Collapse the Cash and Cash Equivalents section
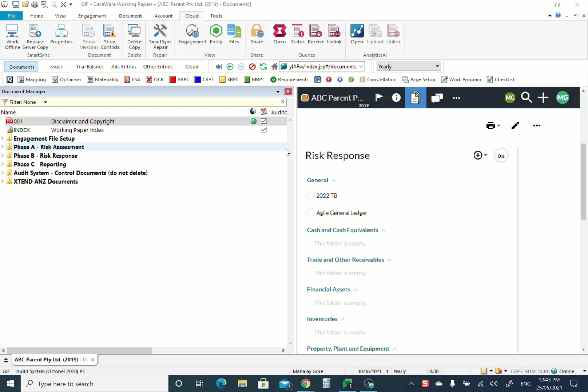Image resolution: width=588 pixels, height=392 pixels. point(384,230)
